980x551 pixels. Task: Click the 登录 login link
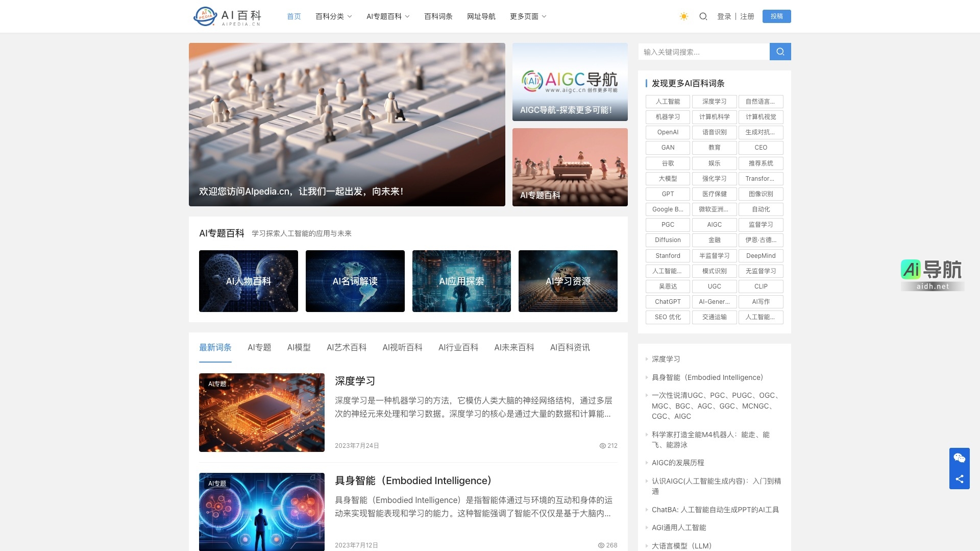[x=724, y=16]
